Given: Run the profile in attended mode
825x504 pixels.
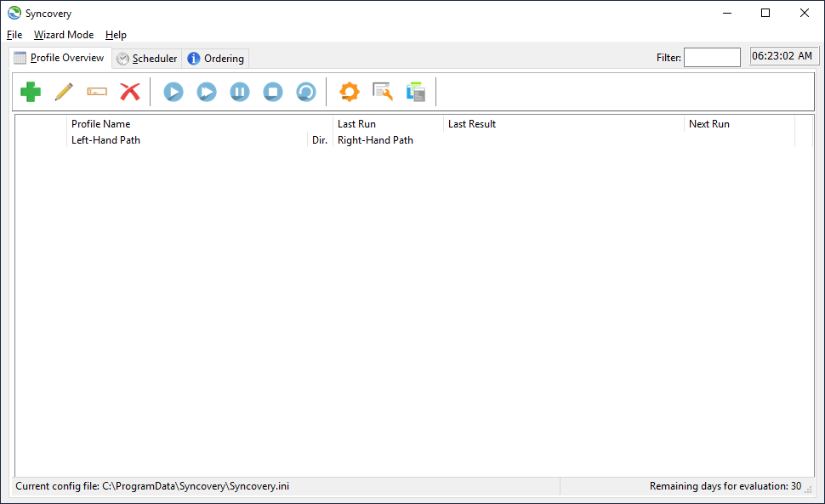Looking at the screenshot, I should 206,91.
